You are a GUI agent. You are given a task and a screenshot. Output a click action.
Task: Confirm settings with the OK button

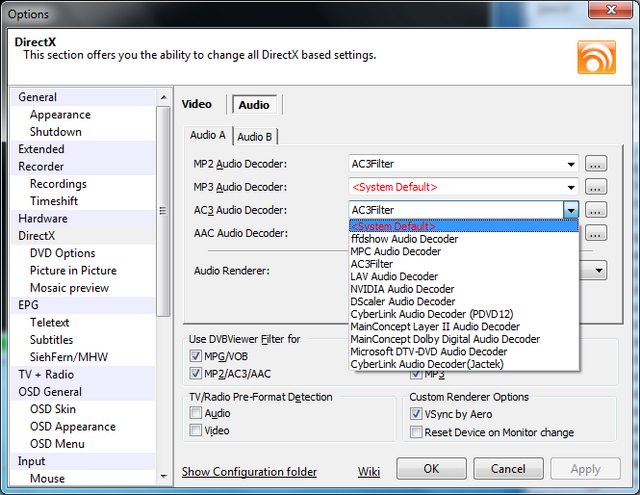[431, 468]
